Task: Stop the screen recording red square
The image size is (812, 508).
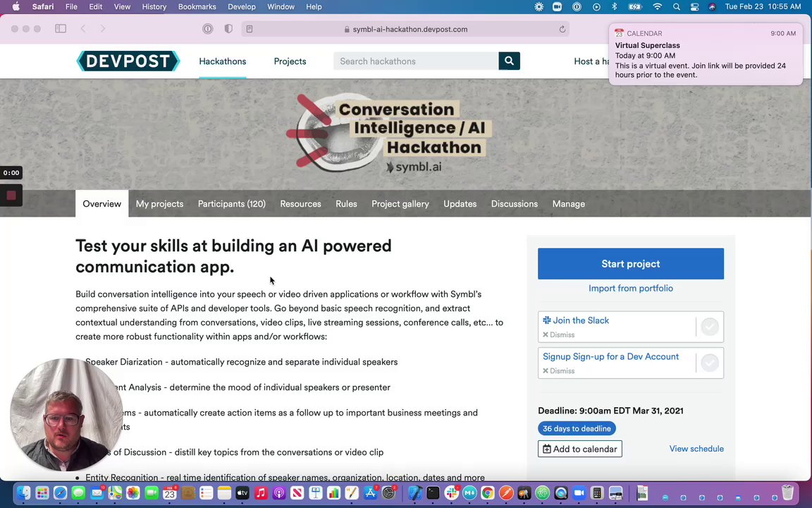Action: 11,195
